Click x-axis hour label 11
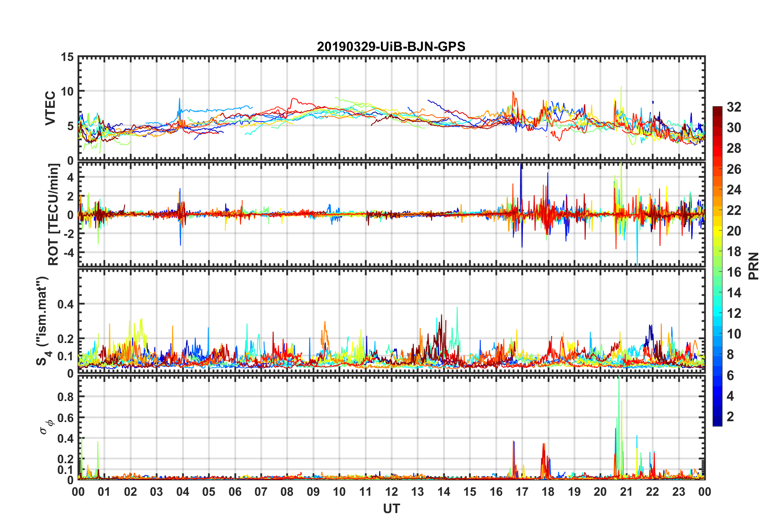 click(366, 492)
